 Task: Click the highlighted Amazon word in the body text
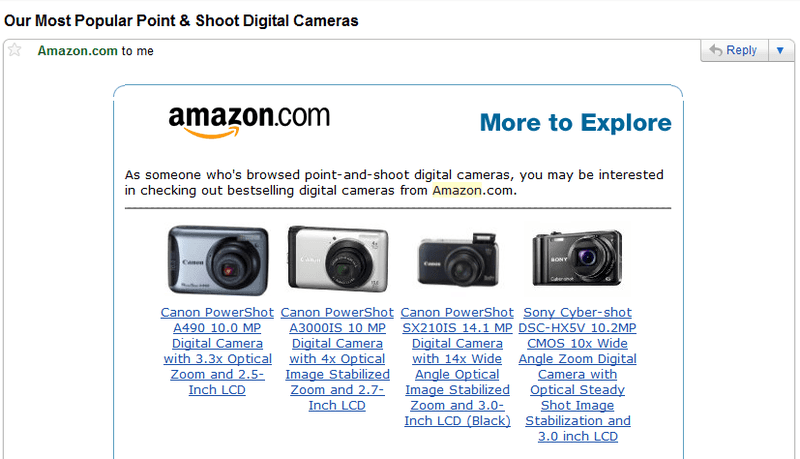click(x=457, y=190)
